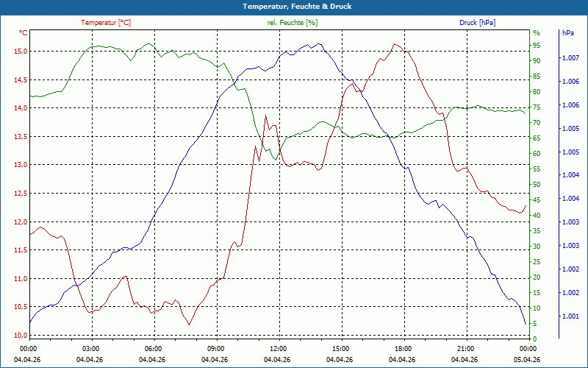Screen dimensions: 588x368
Task: Click temperature axis tick '11,5'
Action: pos(21,250)
